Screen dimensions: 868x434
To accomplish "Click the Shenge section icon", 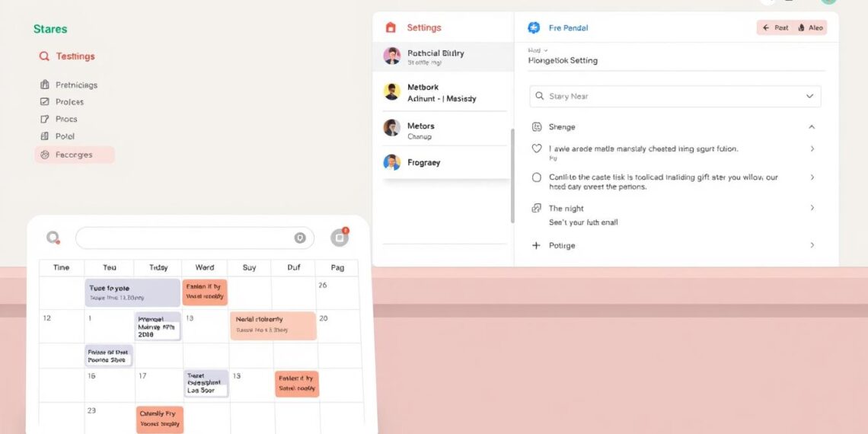I will pyautogui.click(x=536, y=127).
